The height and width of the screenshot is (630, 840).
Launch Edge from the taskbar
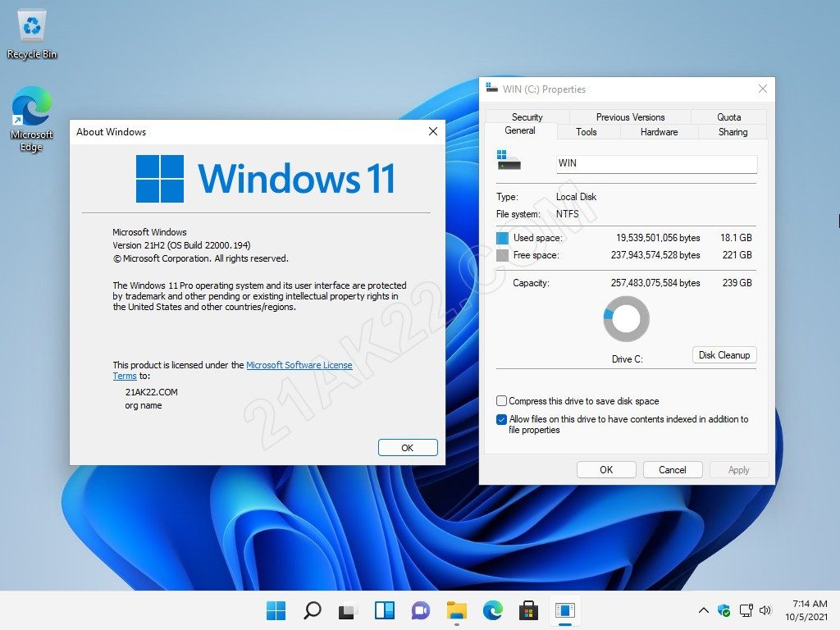(x=493, y=610)
